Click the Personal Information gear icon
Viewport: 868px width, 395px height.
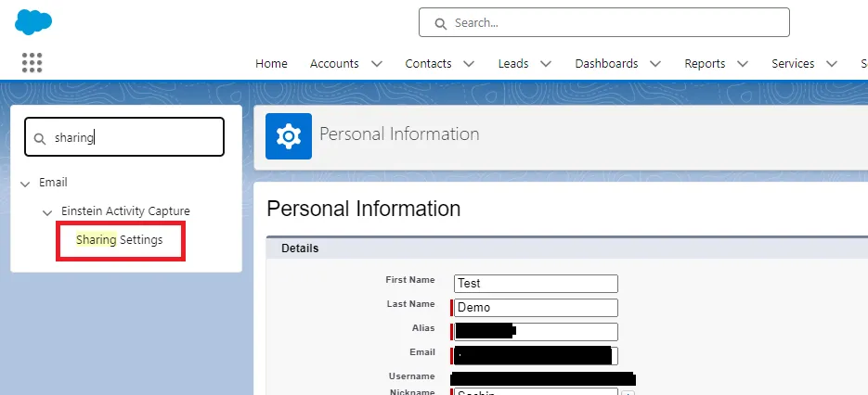(289, 136)
